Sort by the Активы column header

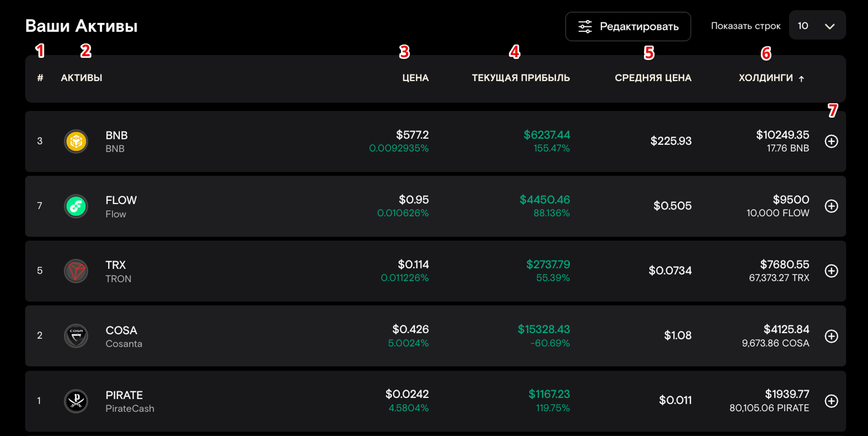coord(81,78)
